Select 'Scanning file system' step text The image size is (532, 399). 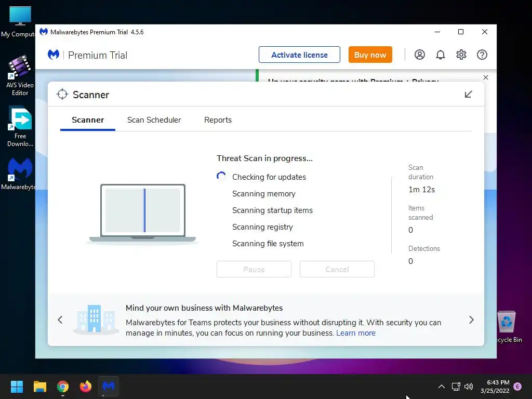pyautogui.click(x=268, y=244)
